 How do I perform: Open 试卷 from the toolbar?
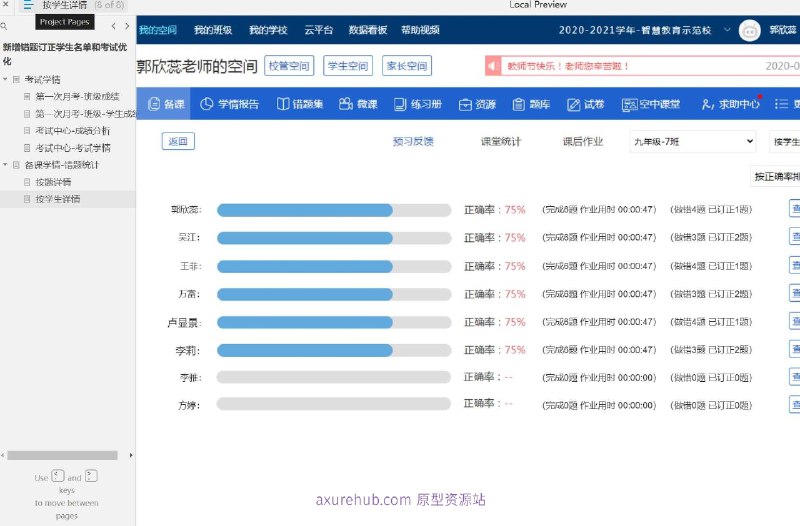click(585, 104)
